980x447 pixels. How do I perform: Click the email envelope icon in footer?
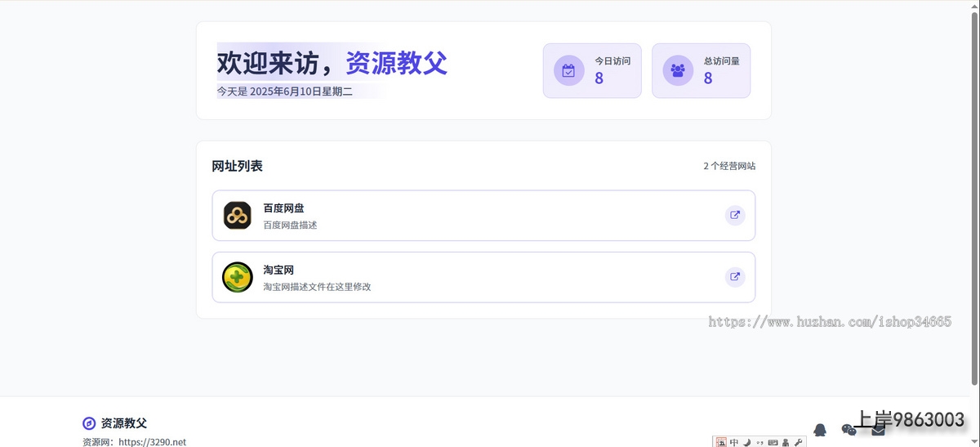point(878,430)
